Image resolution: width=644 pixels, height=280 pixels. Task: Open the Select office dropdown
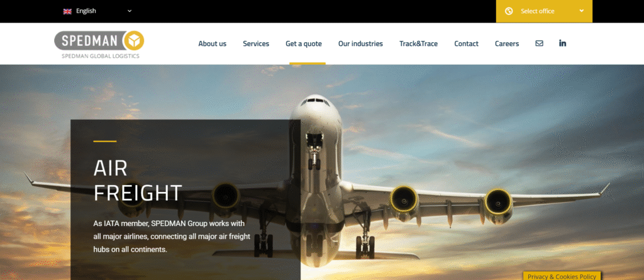[x=544, y=11]
